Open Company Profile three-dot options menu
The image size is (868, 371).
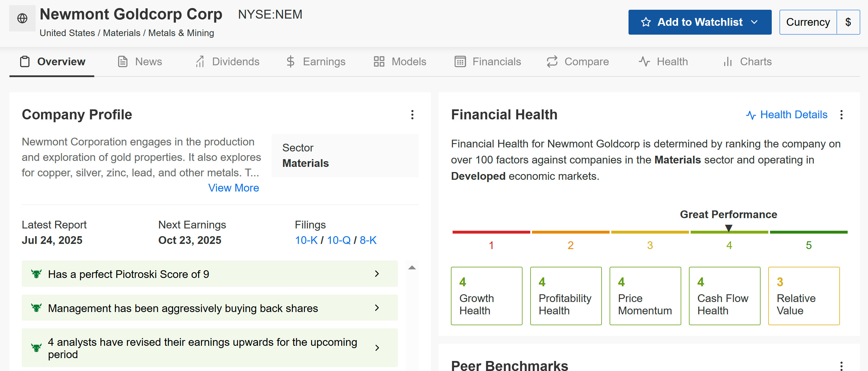pos(412,115)
